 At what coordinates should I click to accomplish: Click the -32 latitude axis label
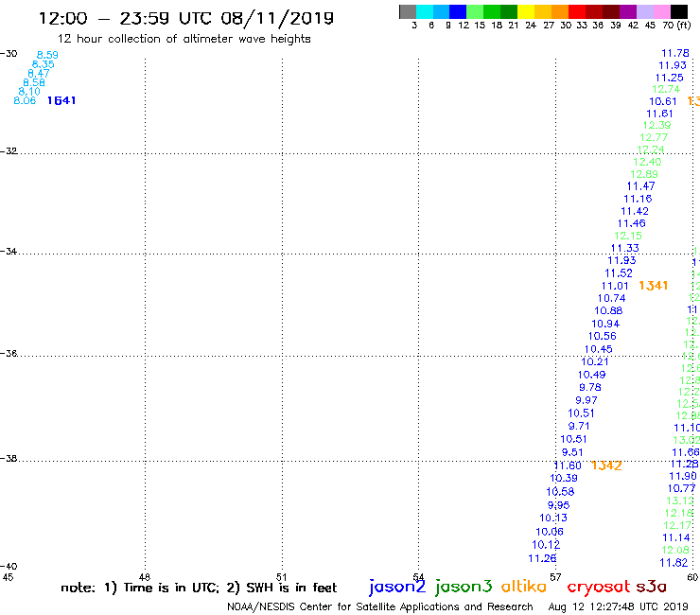click(x=9, y=151)
